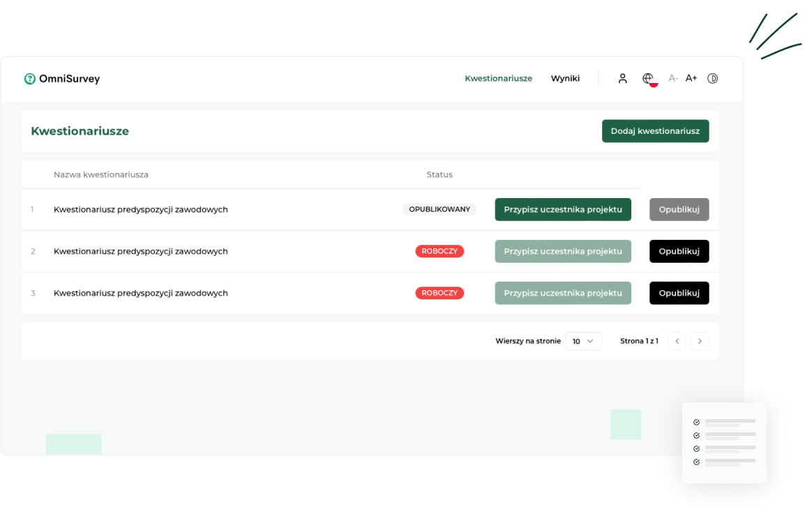Expand the rows per page dropdown
Image resolution: width=812 pixels, height=514 pixels.
point(583,341)
